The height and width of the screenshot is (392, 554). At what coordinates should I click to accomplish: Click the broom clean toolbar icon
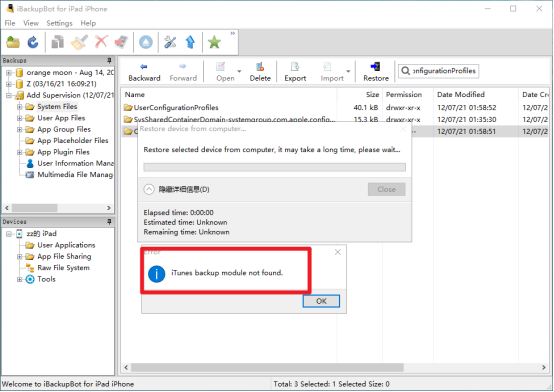[x=79, y=42]
